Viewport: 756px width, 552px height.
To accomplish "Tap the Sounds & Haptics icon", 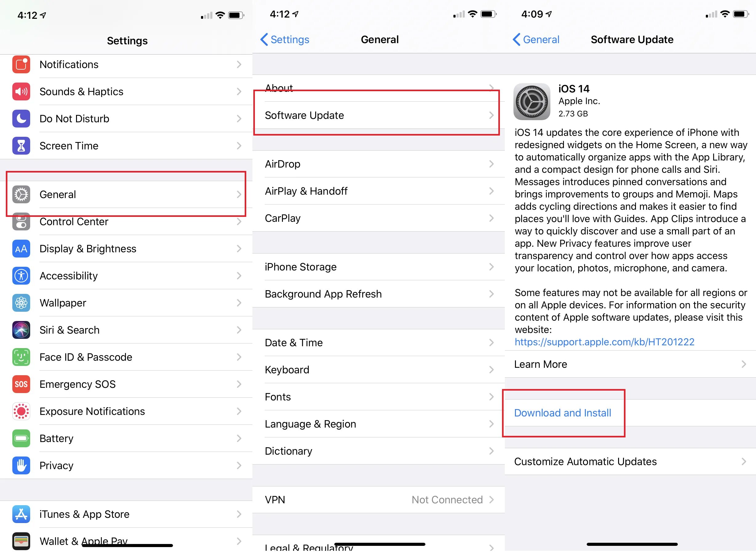I will click(x=21, y=91).
